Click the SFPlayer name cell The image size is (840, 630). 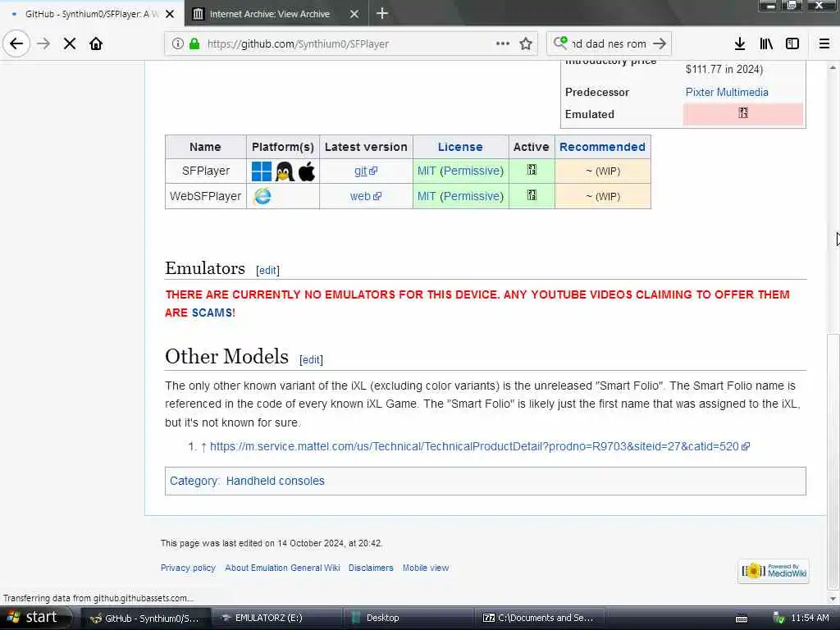pos(206,171)
